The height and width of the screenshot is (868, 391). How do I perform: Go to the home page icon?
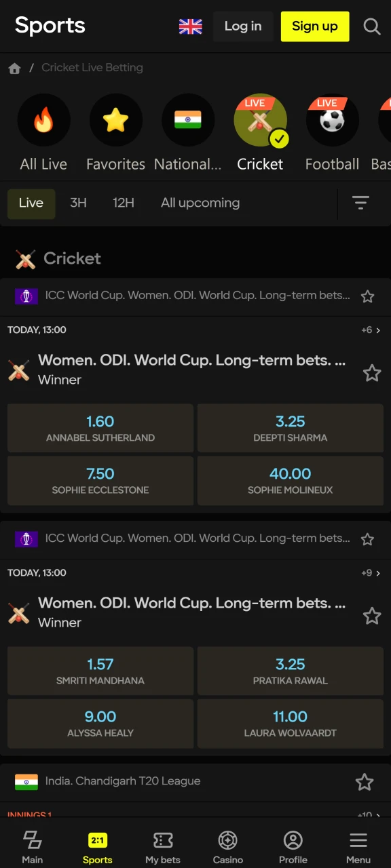coord(14,68)
